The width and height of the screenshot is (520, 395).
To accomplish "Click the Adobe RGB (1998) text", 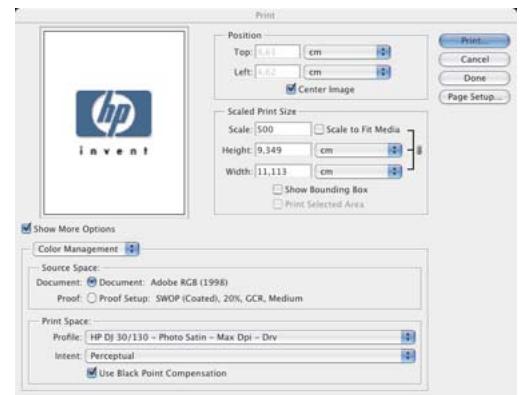I will (x=189, y=282).
